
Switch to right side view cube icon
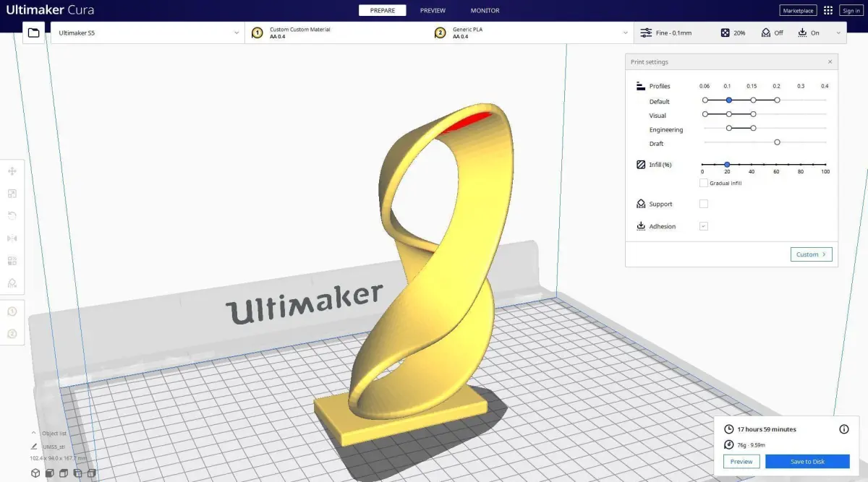coord(91,473)
